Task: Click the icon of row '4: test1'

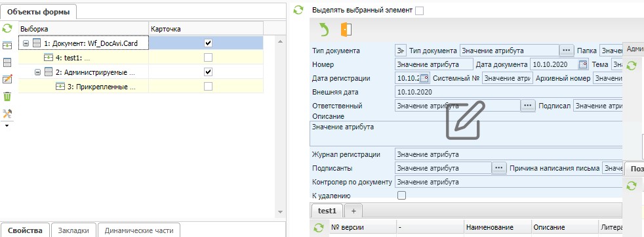Action: click(x=49, y=57)
